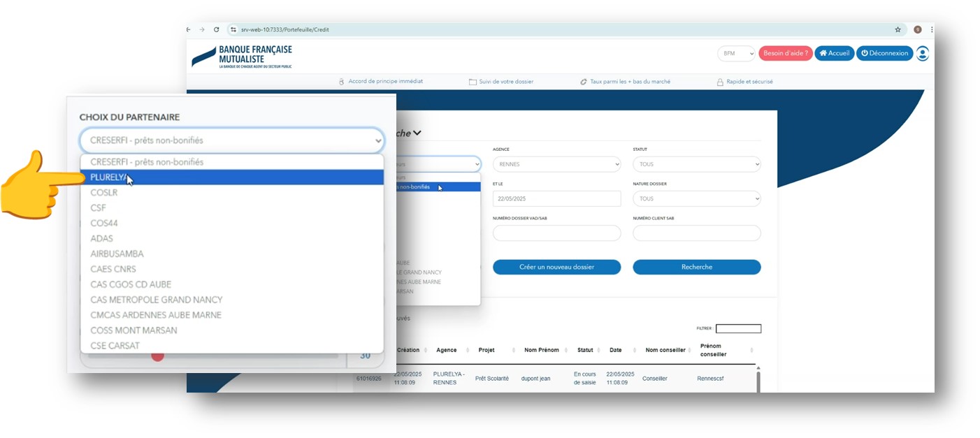The width and height of the screenshot is (980, 438).
Task: Open the user profile avatar icon
Action: pos(923,54)
